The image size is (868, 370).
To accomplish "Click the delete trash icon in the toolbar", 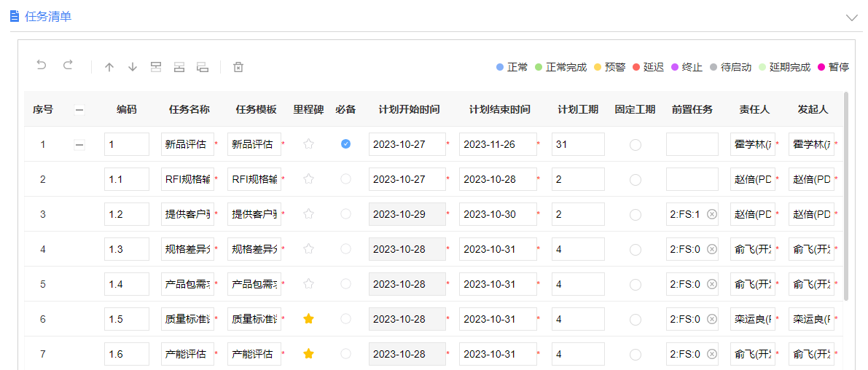I will click(x=238, y=67).
